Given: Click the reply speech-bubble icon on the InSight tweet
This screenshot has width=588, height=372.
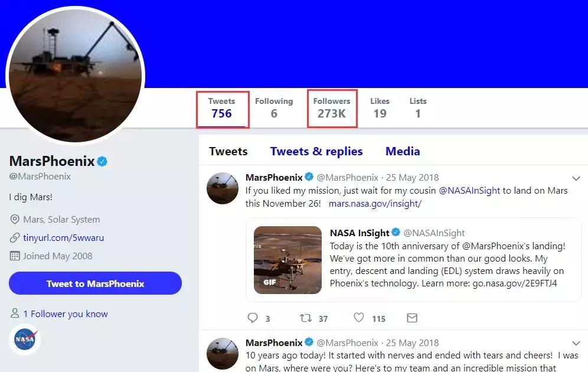Looking at the screenshot, I should point(253,318).
